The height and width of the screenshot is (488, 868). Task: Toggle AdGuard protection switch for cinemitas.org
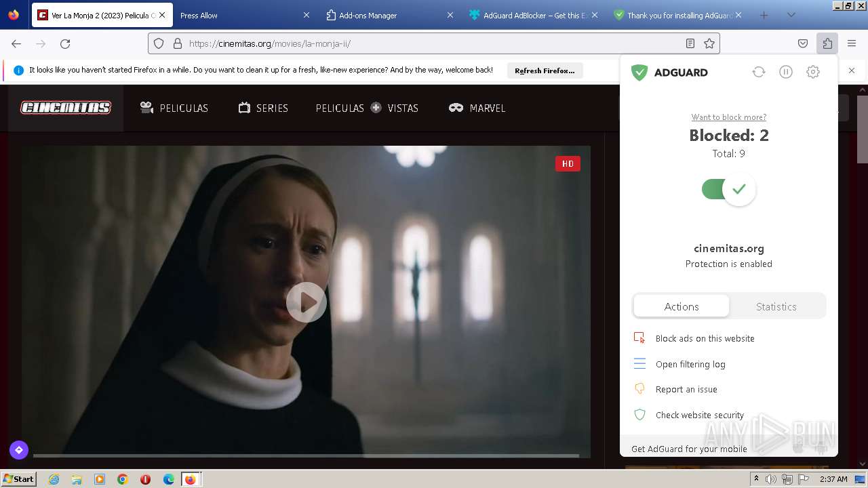[x=729, y=189]
